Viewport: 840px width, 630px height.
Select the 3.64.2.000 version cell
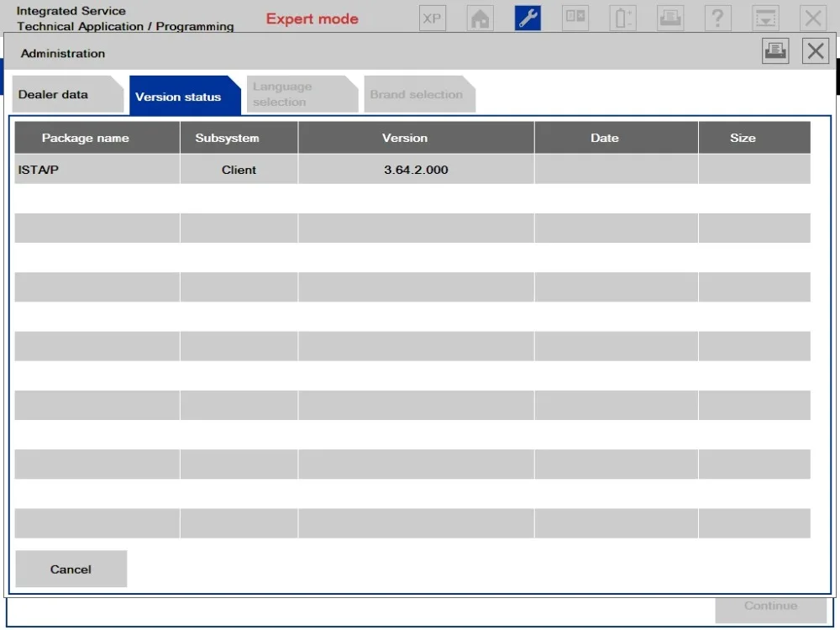[x=416, y=170]
